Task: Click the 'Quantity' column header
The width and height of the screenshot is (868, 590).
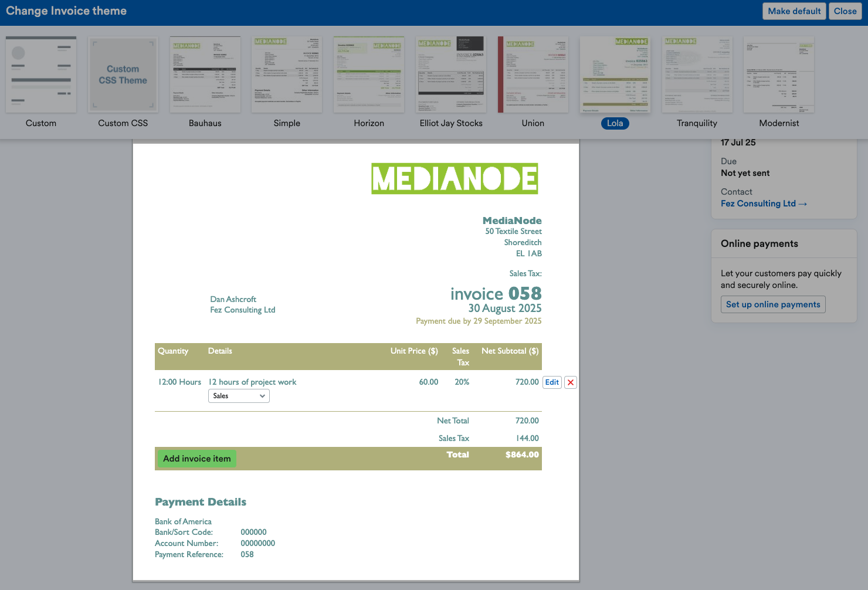Action: [173, 351]
